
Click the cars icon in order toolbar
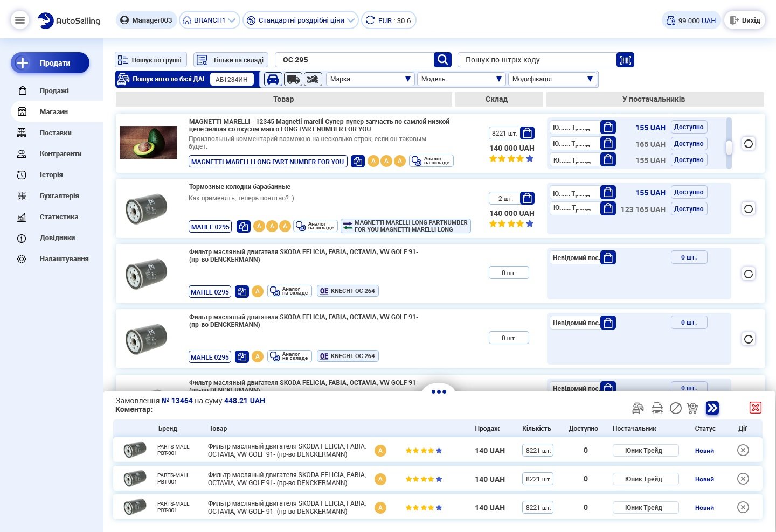click(638, 408)
